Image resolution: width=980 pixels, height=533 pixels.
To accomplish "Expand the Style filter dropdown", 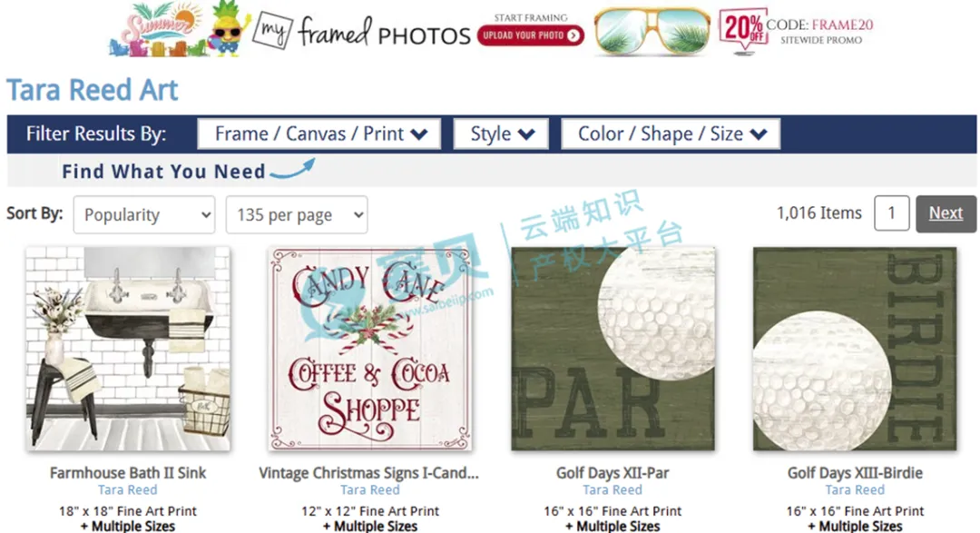I will 501,133.
